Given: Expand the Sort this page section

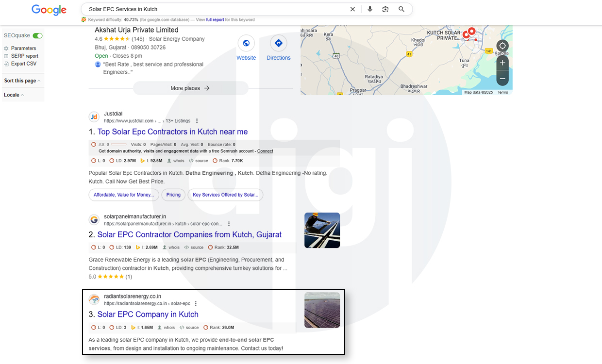Looking at the screenshot, I should [x=22, y=81].
